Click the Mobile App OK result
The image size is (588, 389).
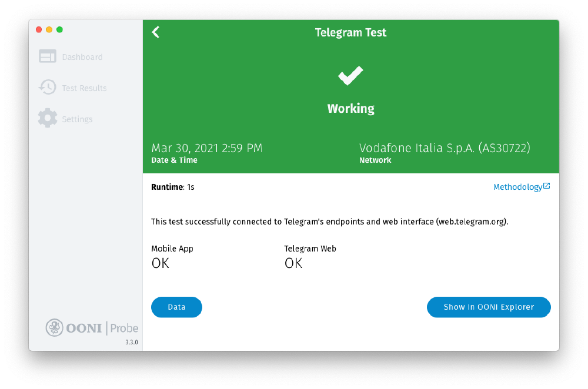[161, 263]
